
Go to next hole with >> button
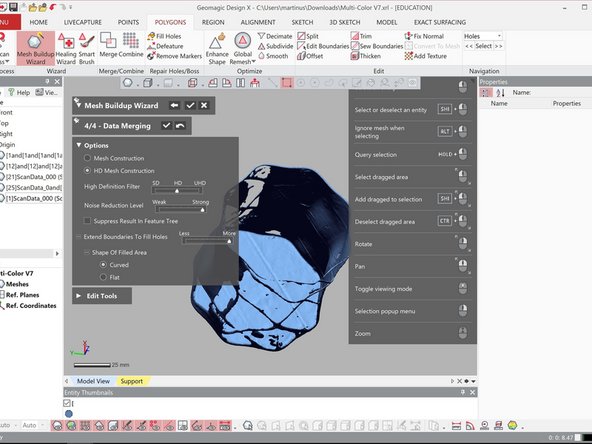(x=498, y=46)
